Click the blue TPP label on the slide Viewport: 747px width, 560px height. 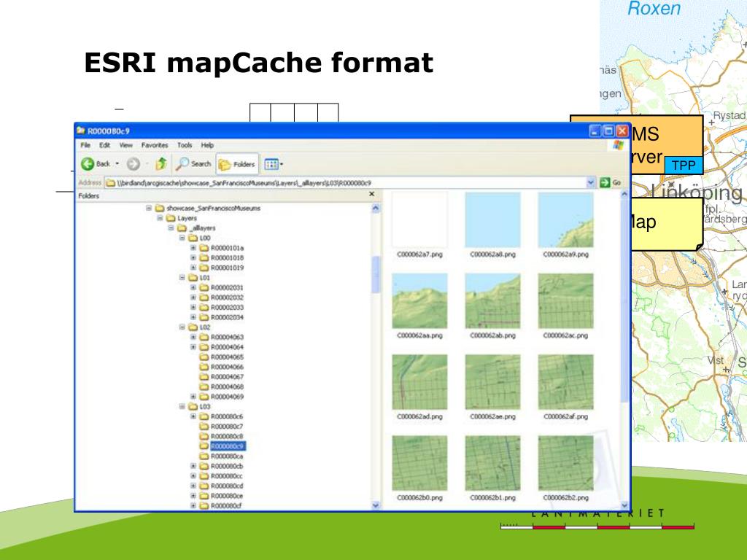(x=683, y=166)
